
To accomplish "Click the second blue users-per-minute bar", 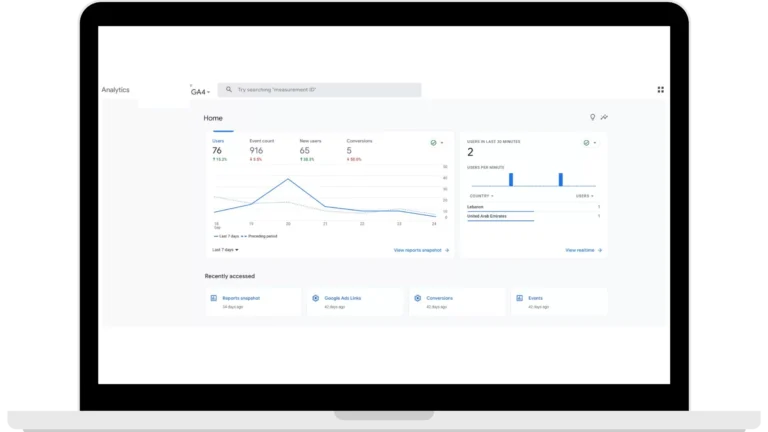I will 561,179.
